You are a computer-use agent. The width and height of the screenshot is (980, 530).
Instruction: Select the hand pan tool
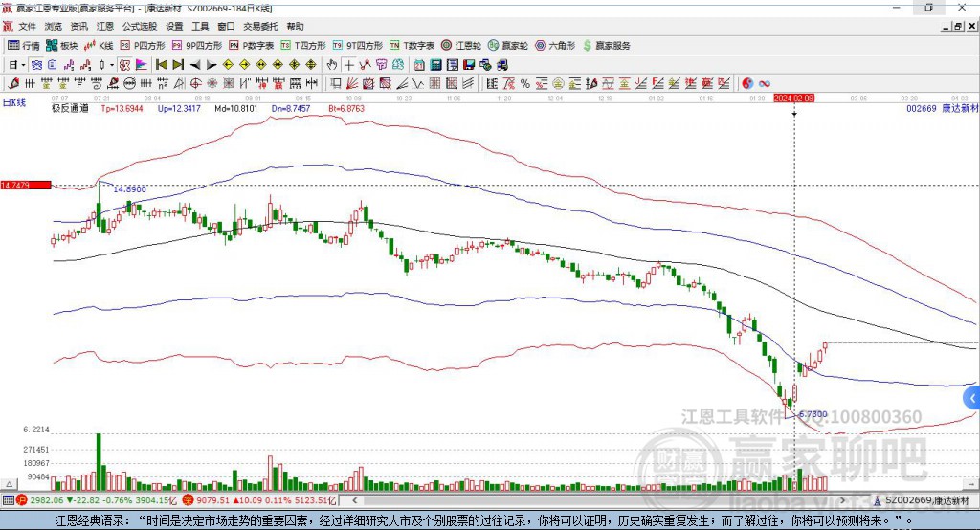pyautogui.click(x=332, y=65)
